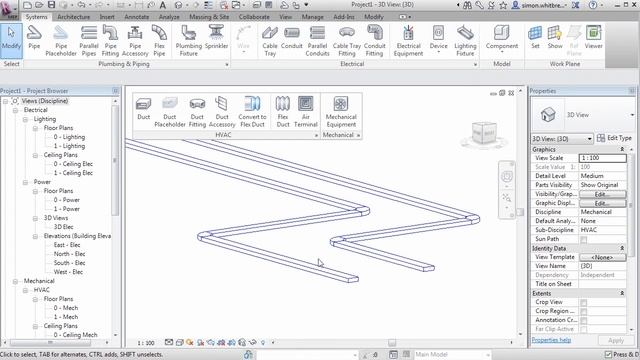This screenshot has width=640, height=360.
Task: Click the View Template <None> button
Action: 602,258
